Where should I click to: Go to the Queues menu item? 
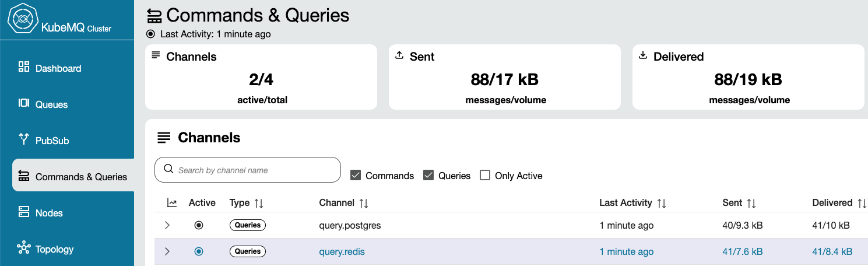tap(51, 104)
